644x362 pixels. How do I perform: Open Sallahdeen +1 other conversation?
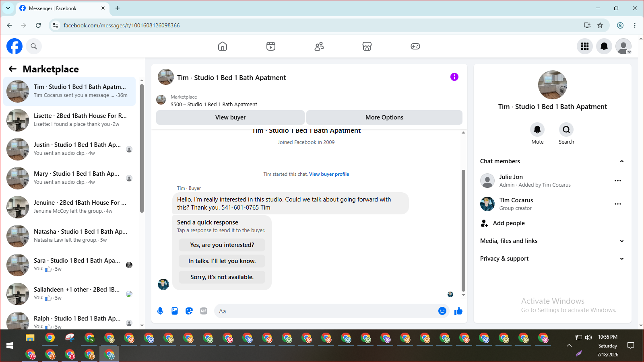(70, 294)
